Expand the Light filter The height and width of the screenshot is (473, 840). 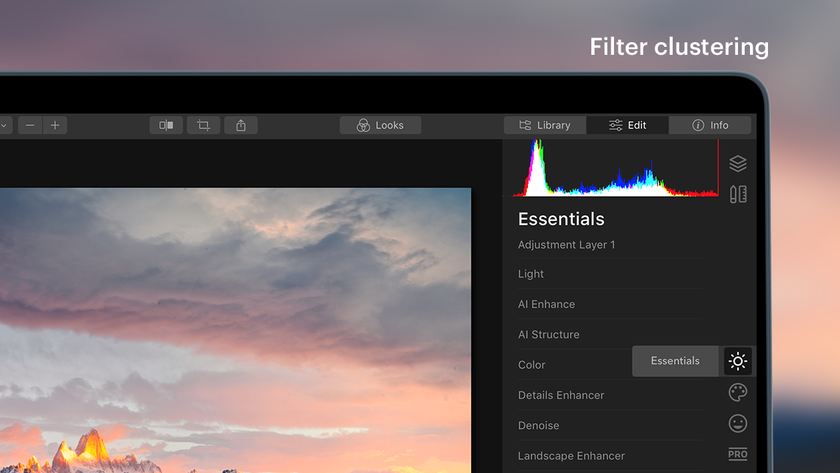[x=610, y=274]
